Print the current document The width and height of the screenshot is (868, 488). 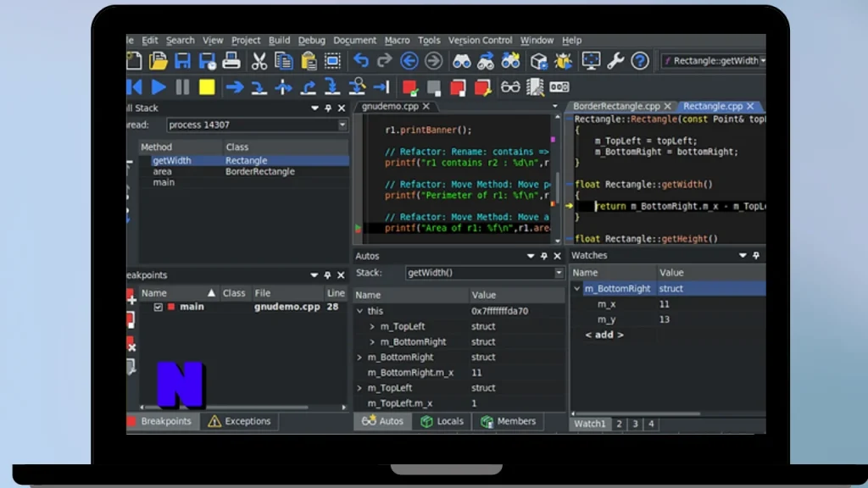[x=231, y=61]
